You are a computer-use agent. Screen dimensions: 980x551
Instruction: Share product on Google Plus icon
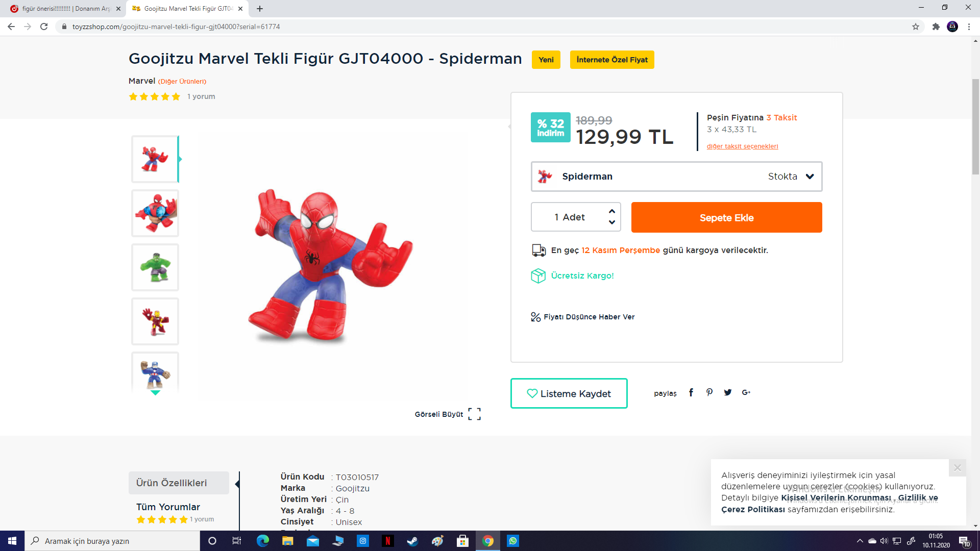point(746,392)
